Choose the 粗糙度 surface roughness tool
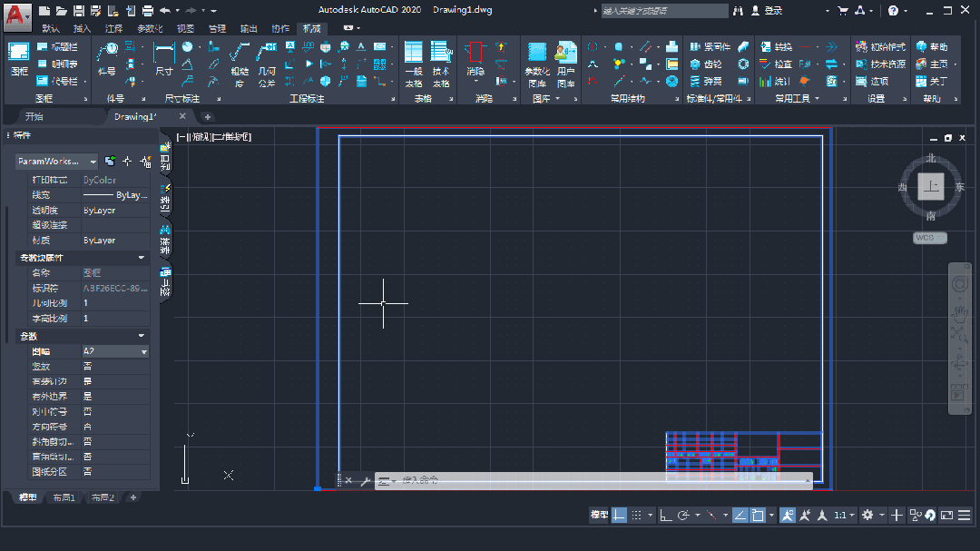This screenshot has width=980, height=551. 240,64
